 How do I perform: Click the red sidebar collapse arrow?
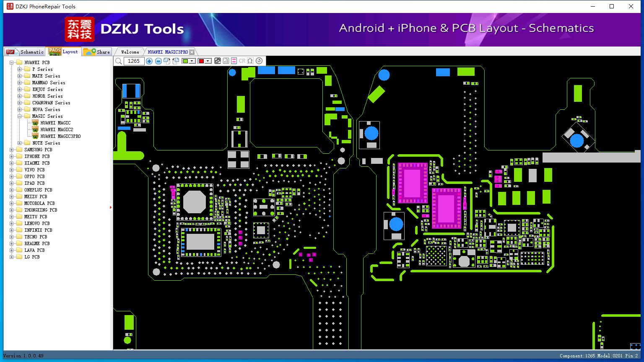tap(111, 207)
